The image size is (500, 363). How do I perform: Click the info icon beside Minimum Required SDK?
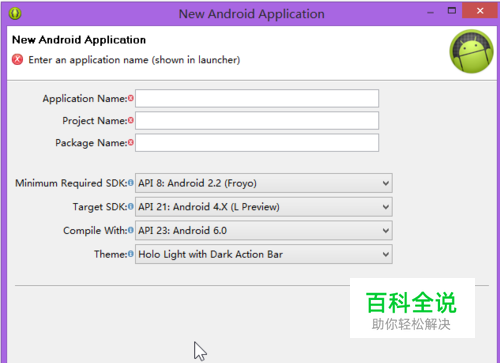coord(131,183)
